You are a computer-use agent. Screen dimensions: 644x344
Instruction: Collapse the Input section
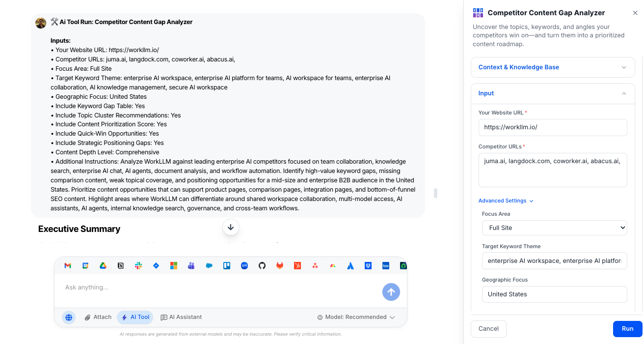(x=552, y=93)
